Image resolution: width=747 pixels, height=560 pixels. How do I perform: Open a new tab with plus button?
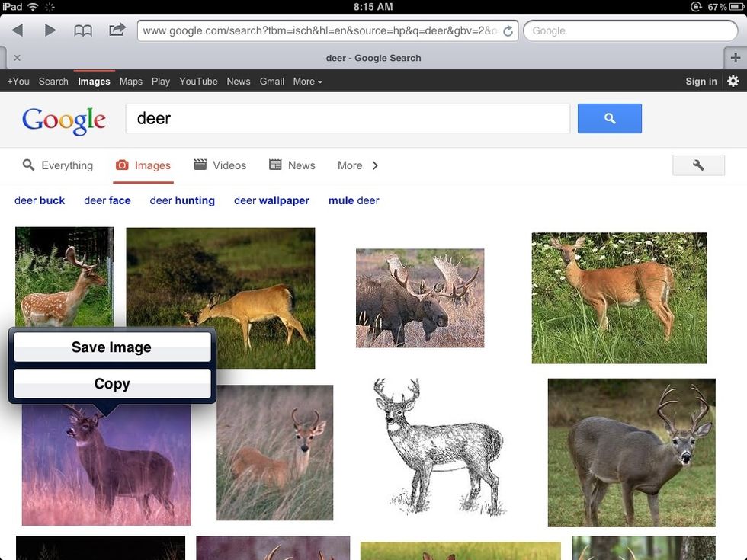coord(735,58)
